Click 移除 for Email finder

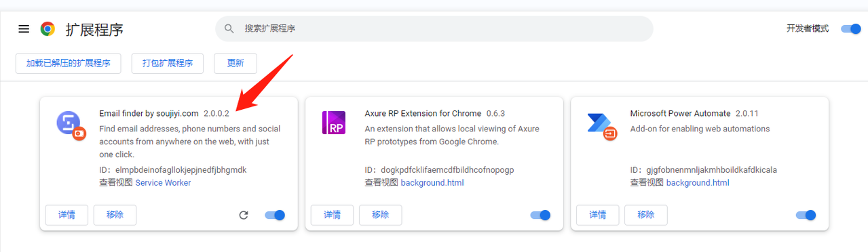[115, 215]
